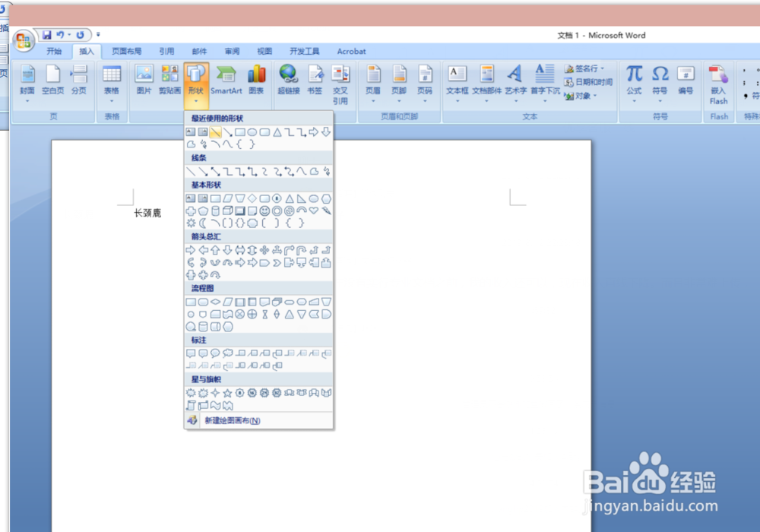Click the 编号 number button
Image resolution: width=760 pixels, height=532 pixels.
tap(686, 80)
